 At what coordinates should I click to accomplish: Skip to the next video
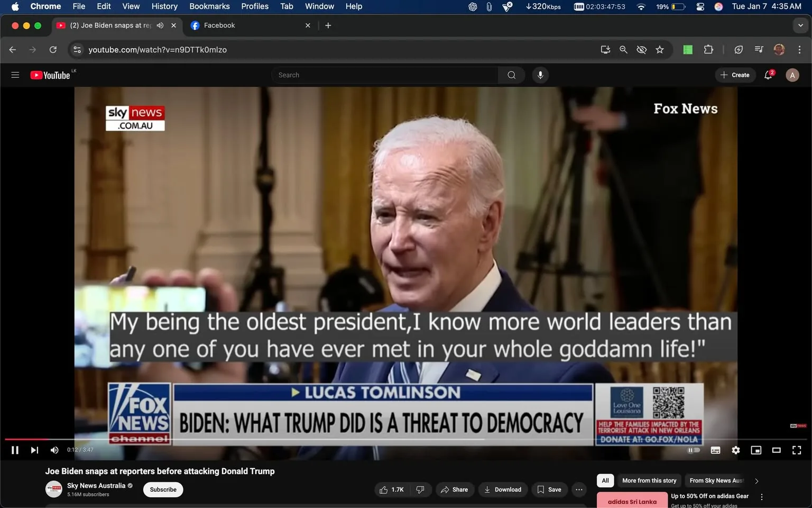pyautogui.click(x=34, y=450)
